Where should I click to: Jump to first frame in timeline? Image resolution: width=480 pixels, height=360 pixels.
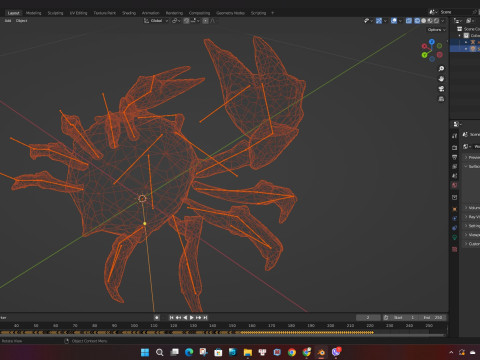[x=171, y=317]
